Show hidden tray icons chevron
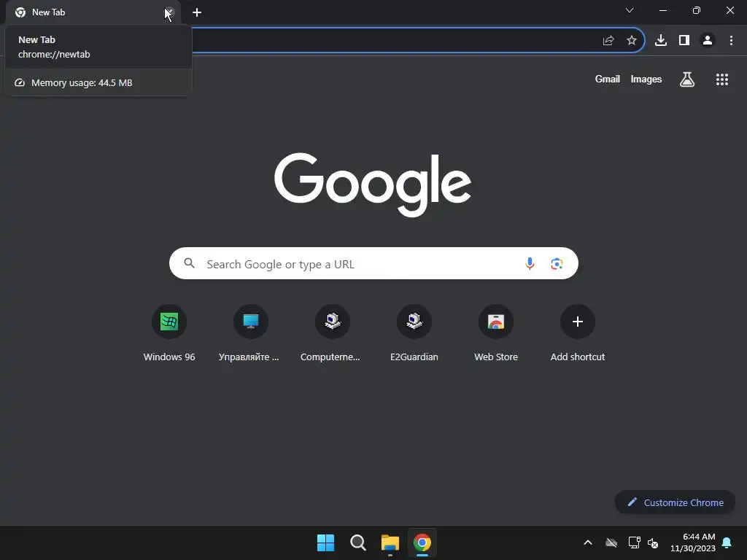747x560 pixels. click(588, 542)
